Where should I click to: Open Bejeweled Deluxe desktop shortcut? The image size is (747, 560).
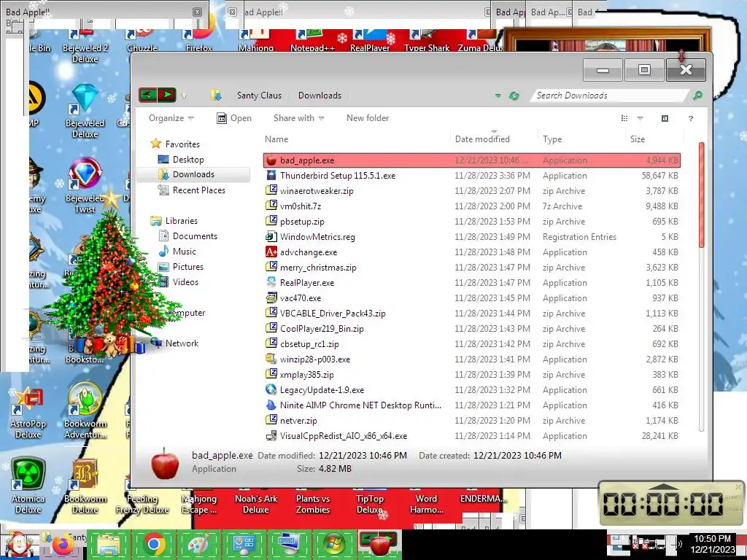[85, 111]
